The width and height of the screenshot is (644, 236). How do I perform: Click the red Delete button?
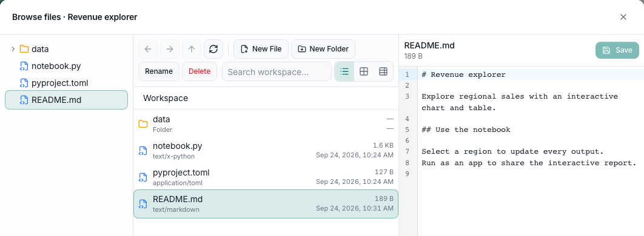tap(199, 71)
